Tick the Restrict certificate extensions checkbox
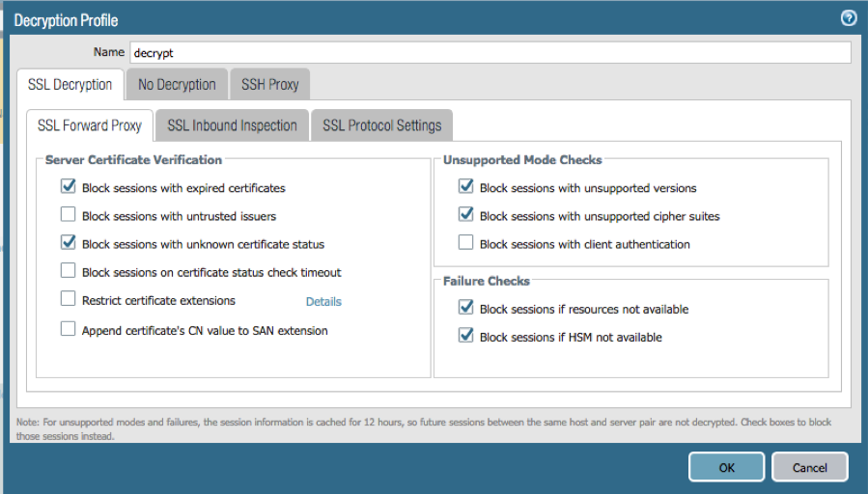This screenshot has width=868, height=494. pos(68,300)
